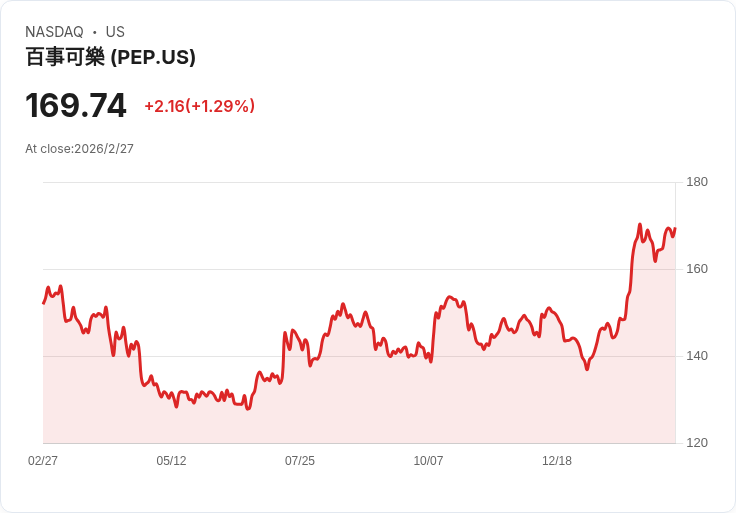The image size is (736, 513).
Task: Click the 169.74 closing price
Action: coord(76,105)
